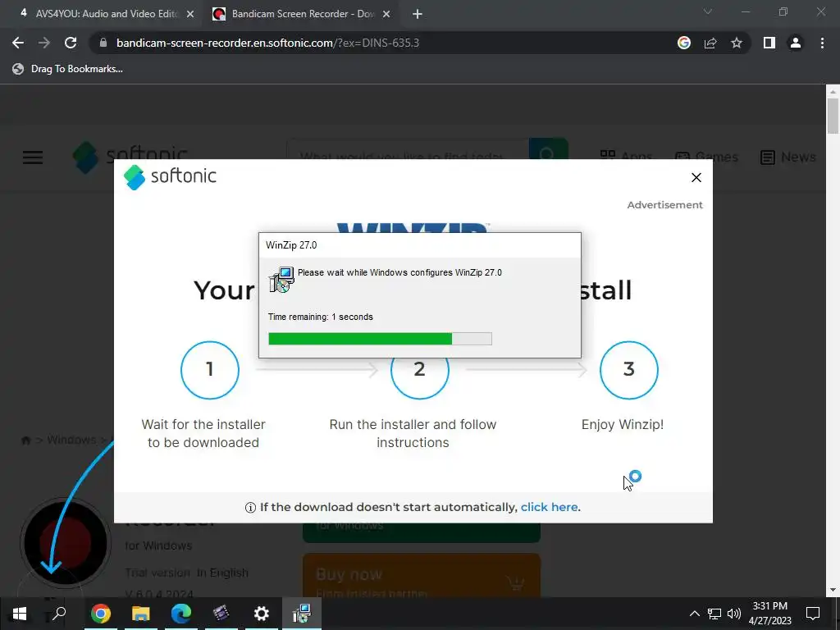Image resolution: width=840 pixels, height=630 pixels.
Task: Switch to the AVS4YOU tab
Action: pyautogui.click(x=102, y=14)
